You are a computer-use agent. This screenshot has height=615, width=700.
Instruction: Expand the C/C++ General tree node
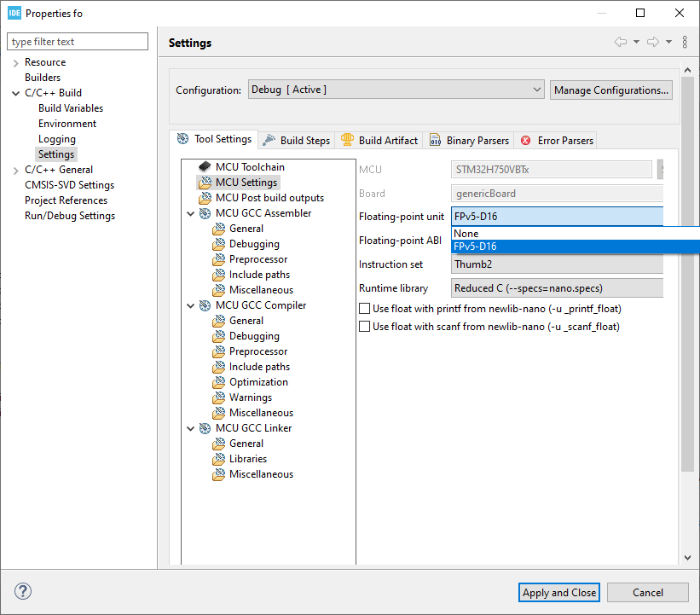[15, 170]
